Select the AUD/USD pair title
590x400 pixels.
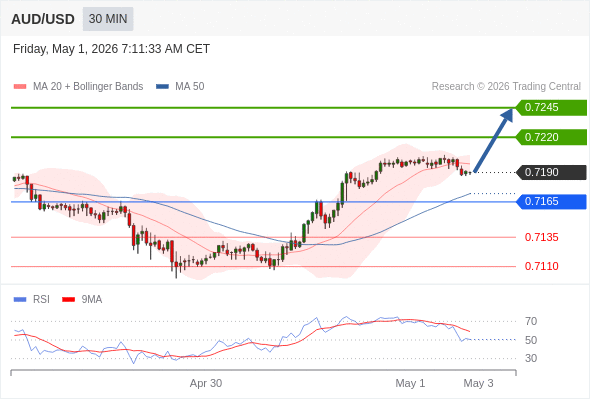(x=43, y=19)
